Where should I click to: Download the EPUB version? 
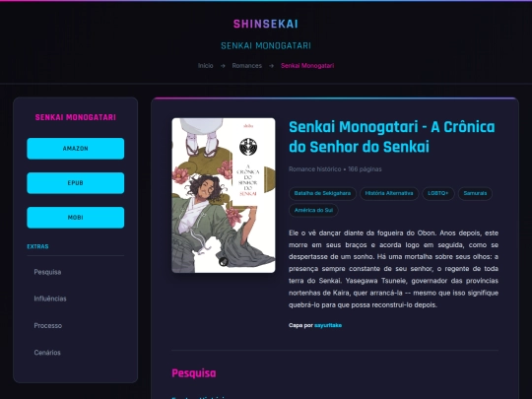click(x=76, y=183)
